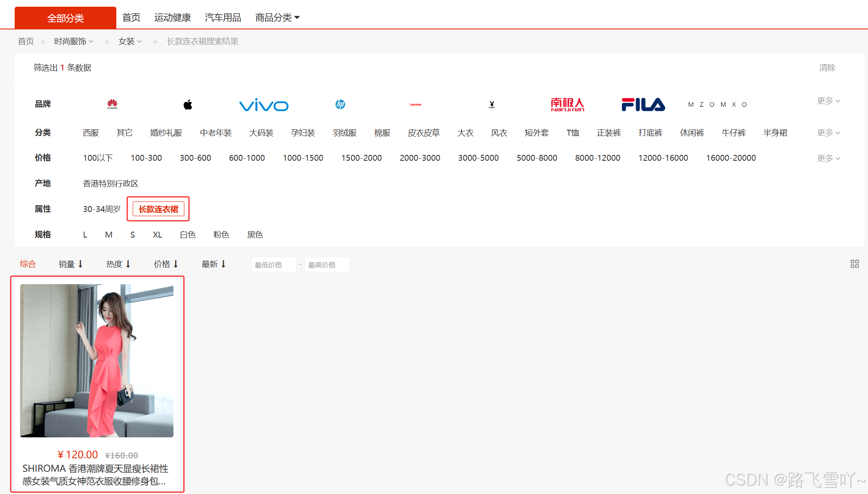
Task: Enable the 粉色 color spec filter
Action: click(221, 235)
